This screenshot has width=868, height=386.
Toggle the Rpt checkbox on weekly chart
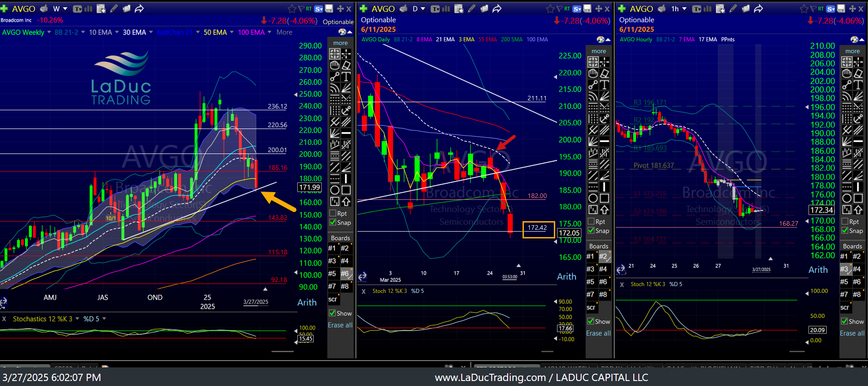click(x=333, y=213)
